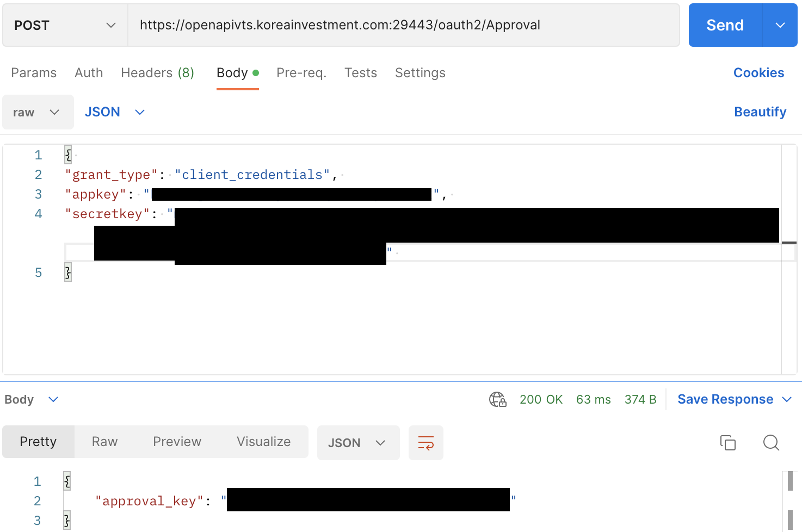The width and height of the screenshot is (802, 532).
Task: Select the Pretty response view
Action: pos(38,442)
